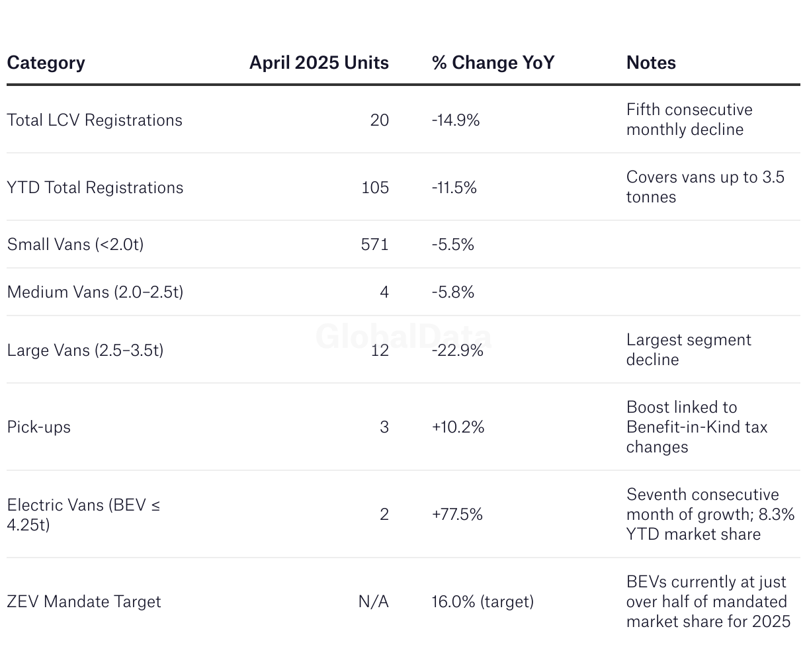Select the 571 units value

pyautogui.click(x=375, y=244)
